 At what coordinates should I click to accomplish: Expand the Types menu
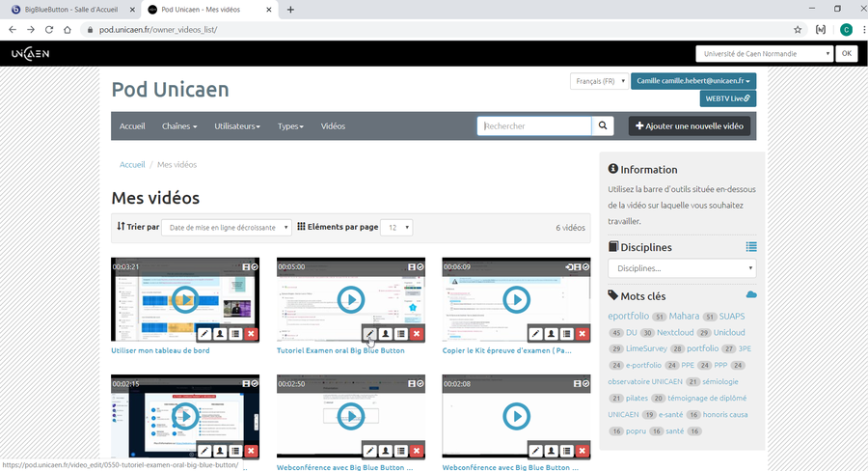point(290,126)
